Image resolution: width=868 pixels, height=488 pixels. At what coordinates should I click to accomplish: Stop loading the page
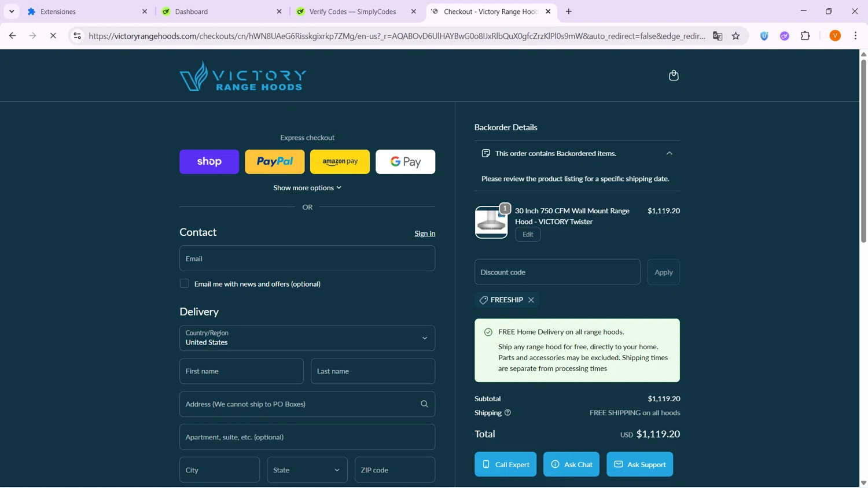click(53, 36)
